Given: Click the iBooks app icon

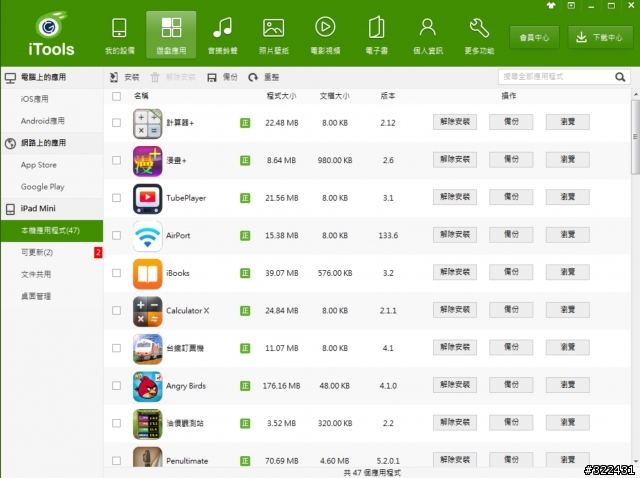Looking at the screenshot, I should point(147,273).
